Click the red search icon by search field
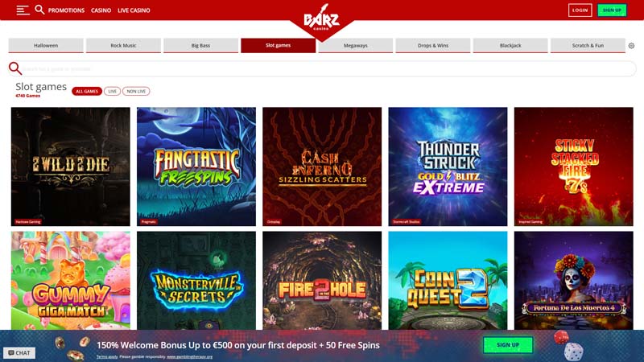 15,68
